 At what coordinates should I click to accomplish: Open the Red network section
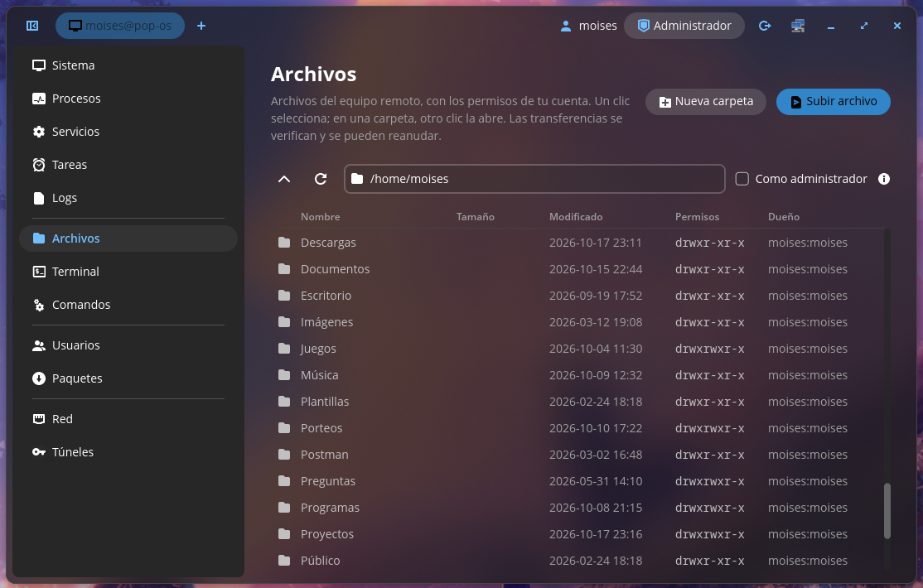[x=128, y=419]
